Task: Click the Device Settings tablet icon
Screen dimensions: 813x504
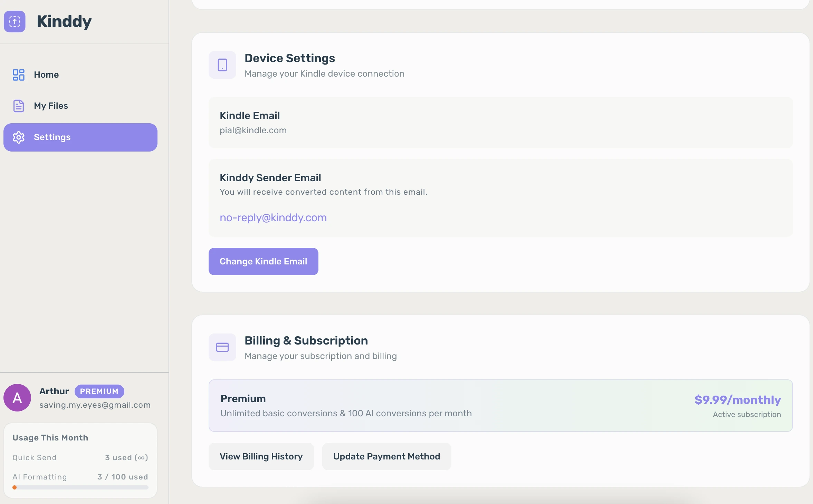Action: pos(222,65)
